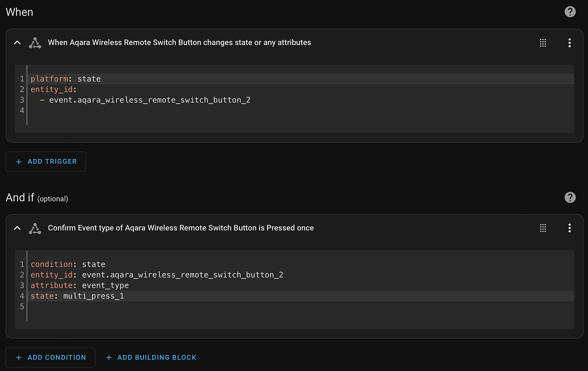Image resolution: width=588 pixels, height=371 pixels.
Task: Open help for the And if section
Action: 570,197
